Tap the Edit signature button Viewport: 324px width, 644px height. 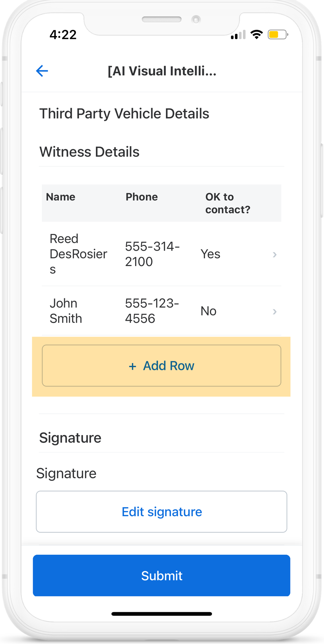tap(162, 512)
